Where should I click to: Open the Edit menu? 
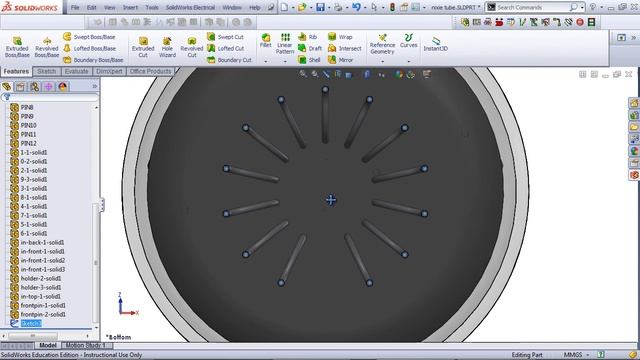coord(91,7)
